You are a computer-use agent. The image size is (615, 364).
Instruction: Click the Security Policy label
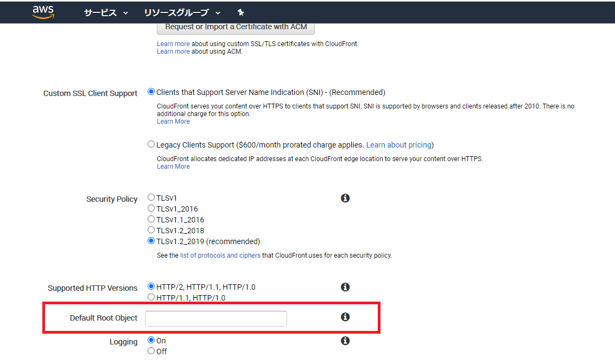tap(112, 199)
